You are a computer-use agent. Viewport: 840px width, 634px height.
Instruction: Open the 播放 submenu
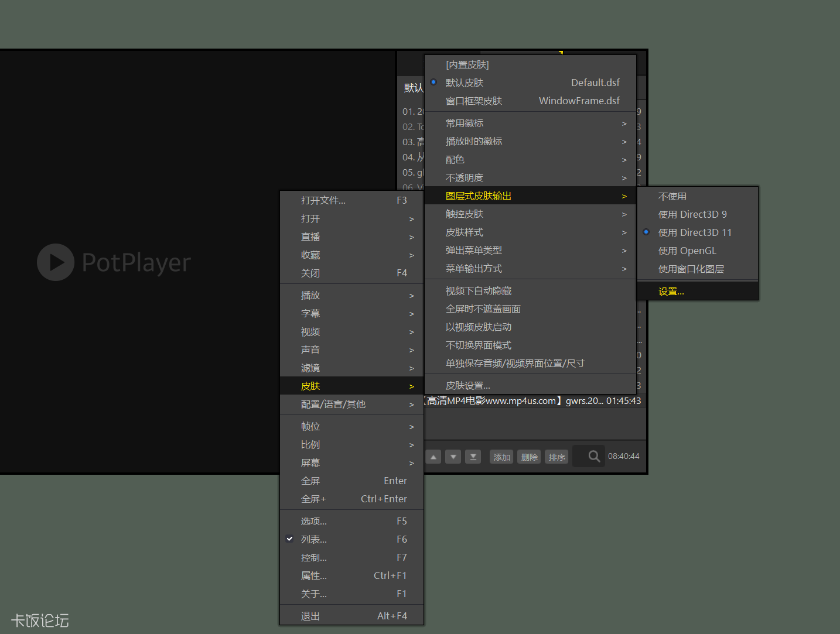[351, 295]
